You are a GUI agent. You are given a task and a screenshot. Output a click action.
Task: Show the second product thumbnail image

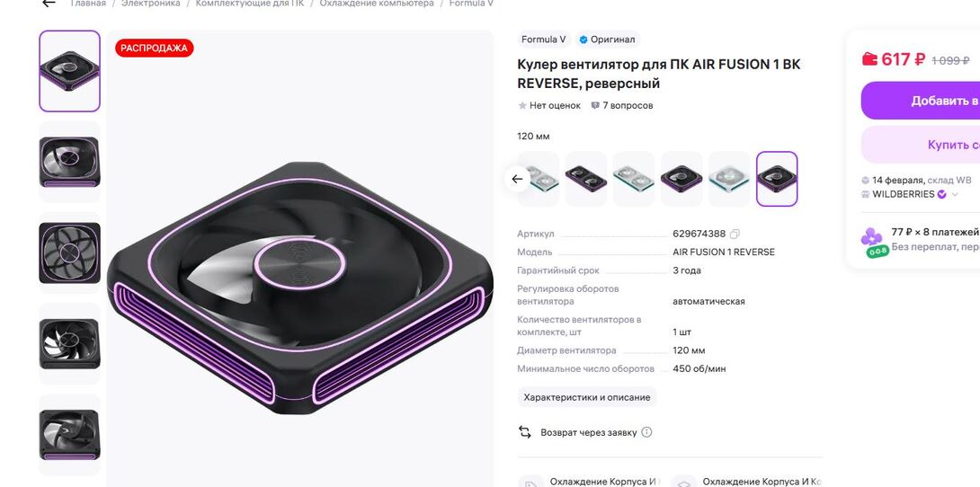(69, 163)
